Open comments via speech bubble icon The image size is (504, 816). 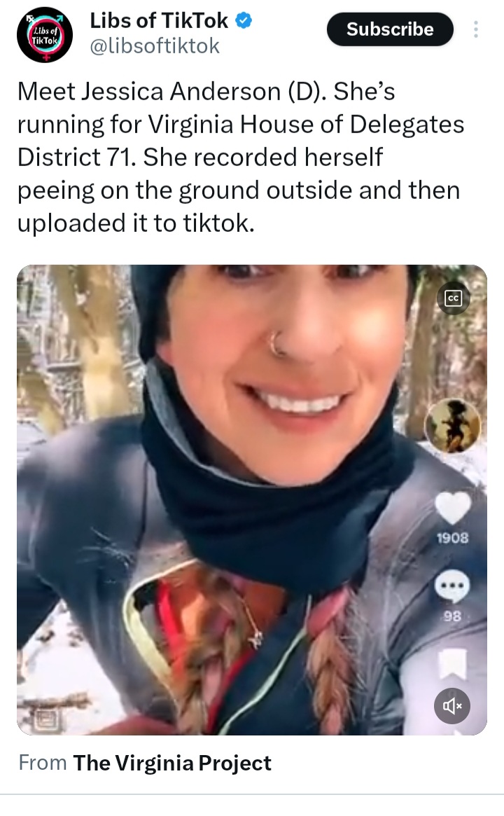coord(452,586)
